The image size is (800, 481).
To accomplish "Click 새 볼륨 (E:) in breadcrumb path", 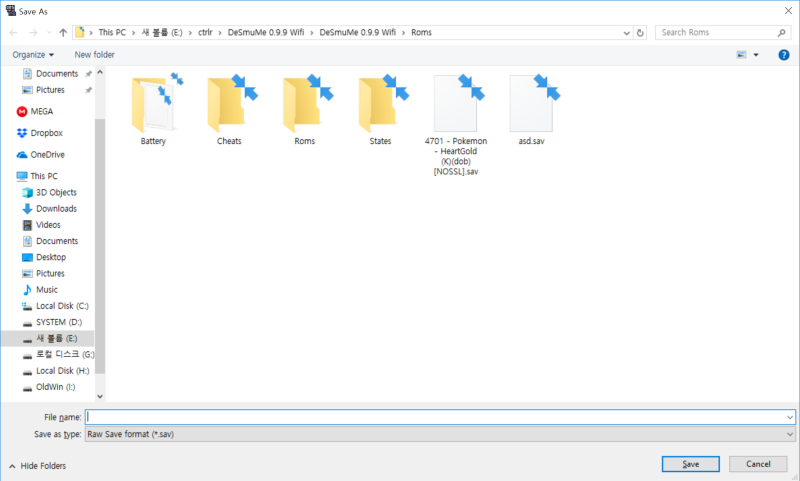I will point(162,32).
